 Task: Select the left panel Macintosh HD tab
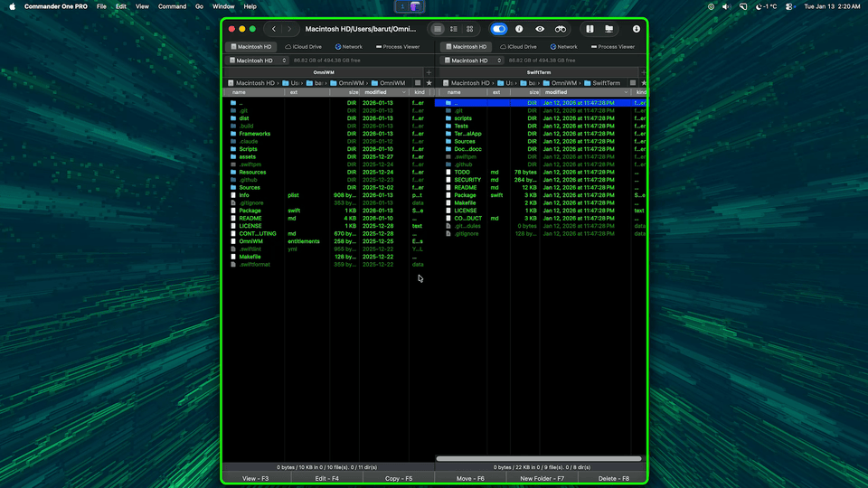(250, 46)
